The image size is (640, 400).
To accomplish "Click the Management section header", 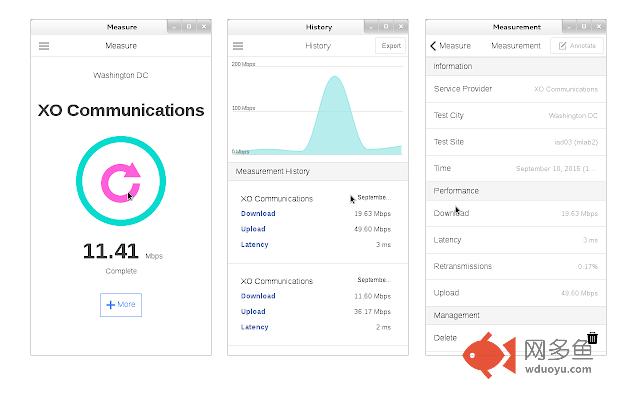I will 516,316.
